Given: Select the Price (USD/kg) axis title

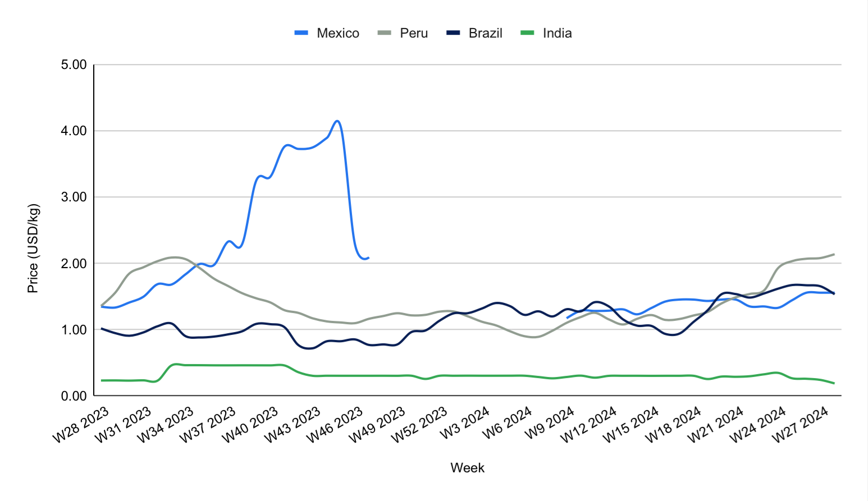Looking at the screenshot, I should click(x=33, y=248).
